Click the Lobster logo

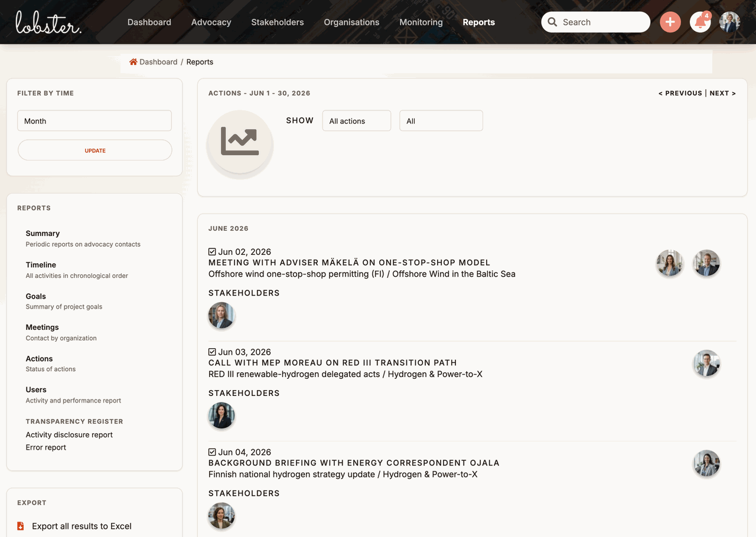pos(48,22)
